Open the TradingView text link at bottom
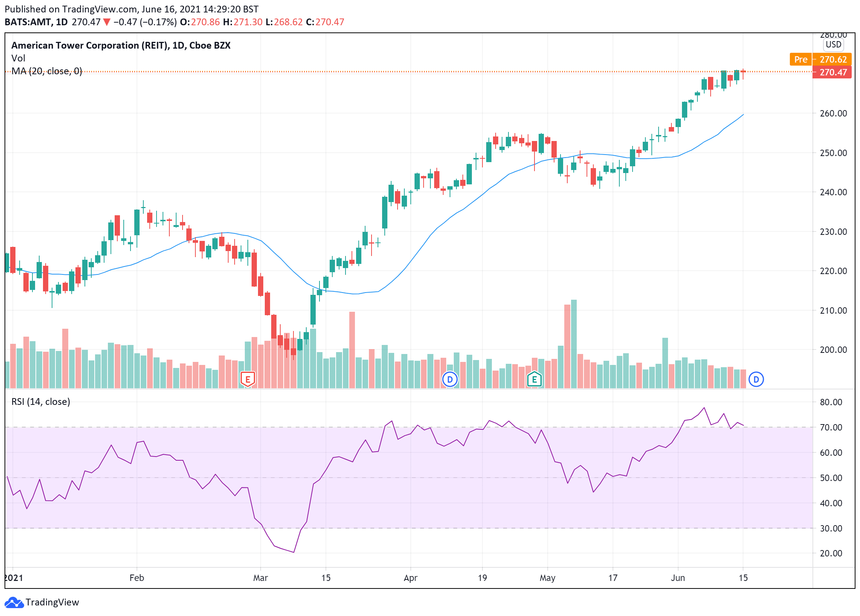860x616 pixels. 52,602
